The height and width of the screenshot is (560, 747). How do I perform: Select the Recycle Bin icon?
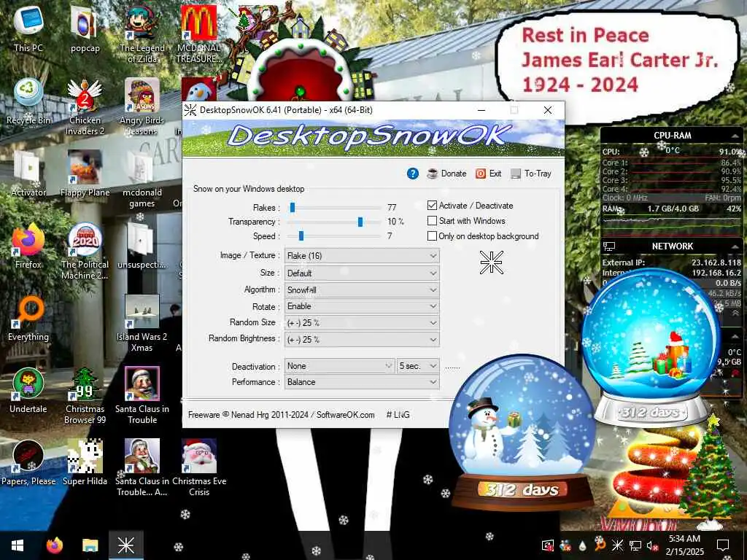click(28, 102)
